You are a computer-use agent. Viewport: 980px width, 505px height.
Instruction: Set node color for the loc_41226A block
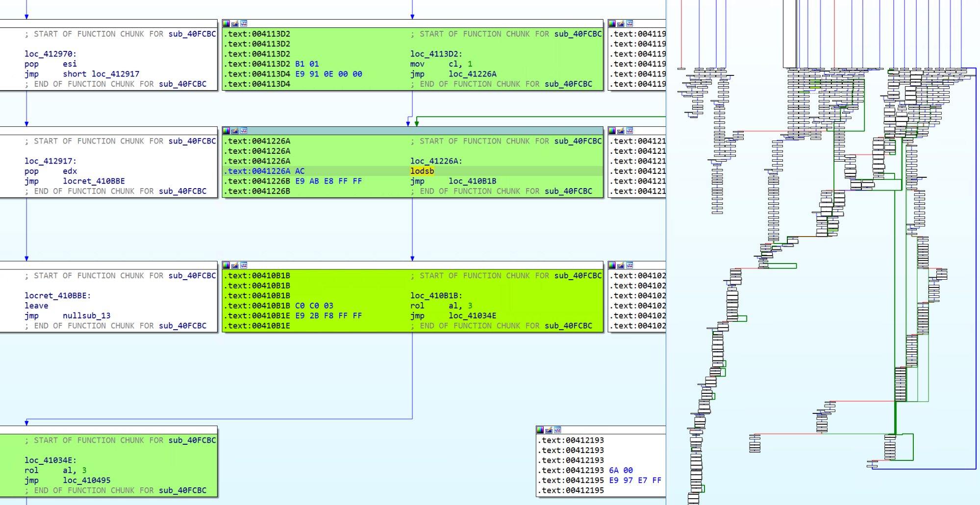pos(226,131)
